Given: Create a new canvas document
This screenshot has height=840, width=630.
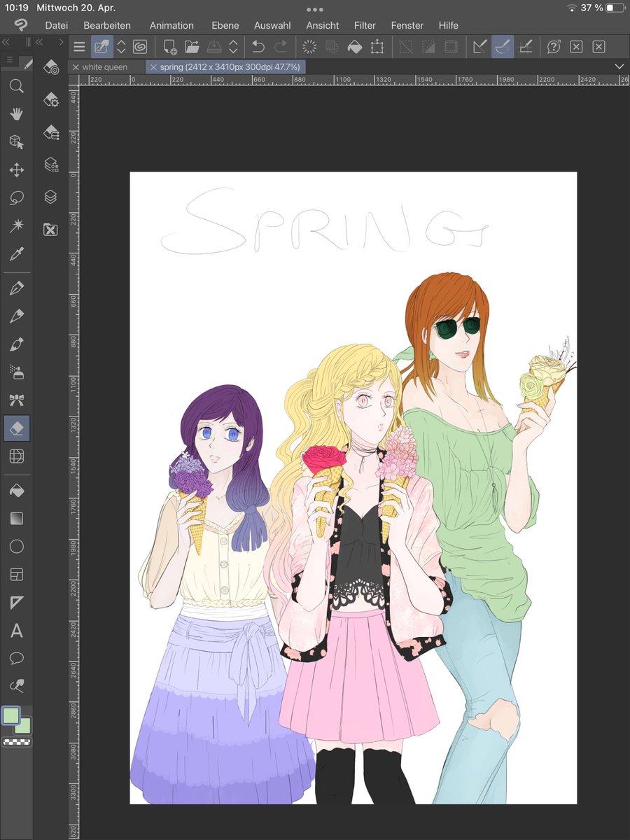Looking at the screenshot, I should (169, 47).
